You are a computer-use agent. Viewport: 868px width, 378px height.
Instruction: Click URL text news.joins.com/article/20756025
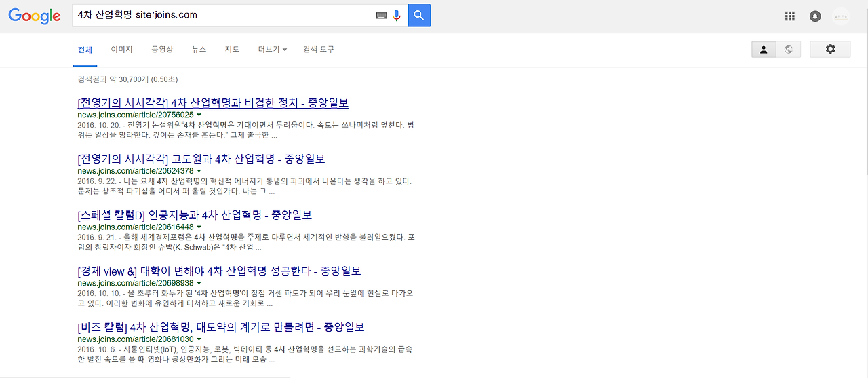(136, 115)
